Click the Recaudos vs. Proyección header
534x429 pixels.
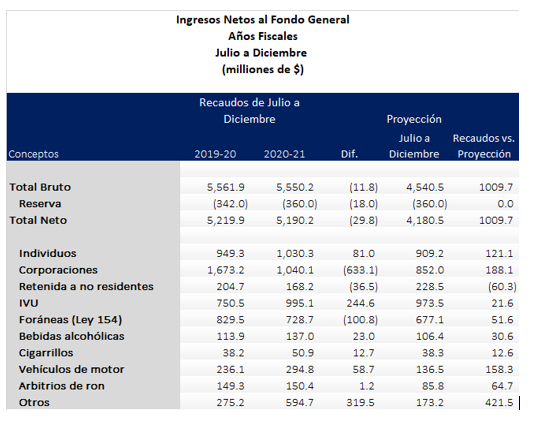click(484, 146)
